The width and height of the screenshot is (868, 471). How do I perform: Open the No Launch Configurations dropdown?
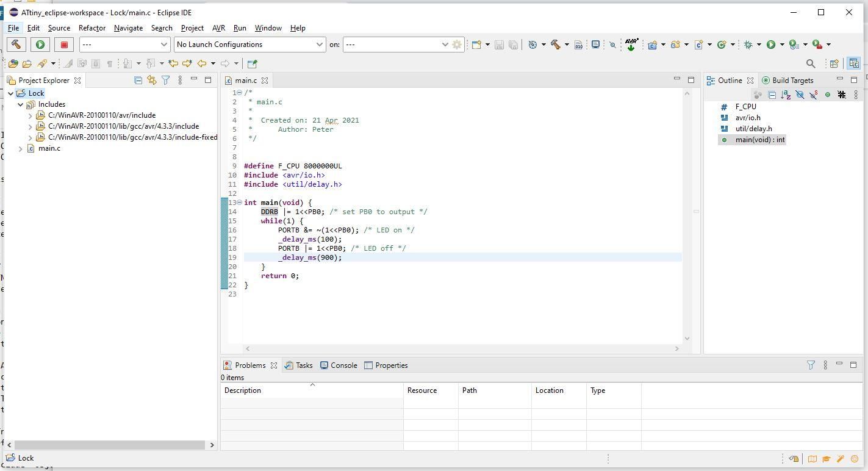point(319,44)
